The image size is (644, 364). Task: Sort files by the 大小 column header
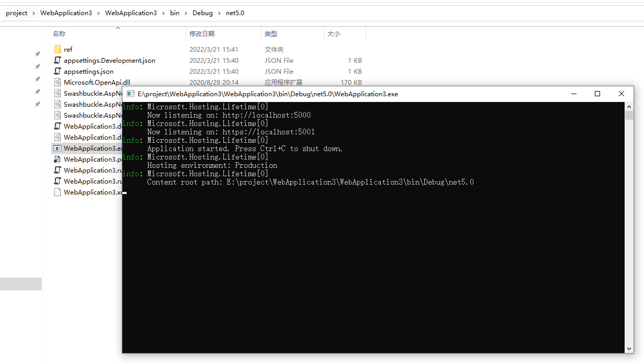click(x=334, y=33)
